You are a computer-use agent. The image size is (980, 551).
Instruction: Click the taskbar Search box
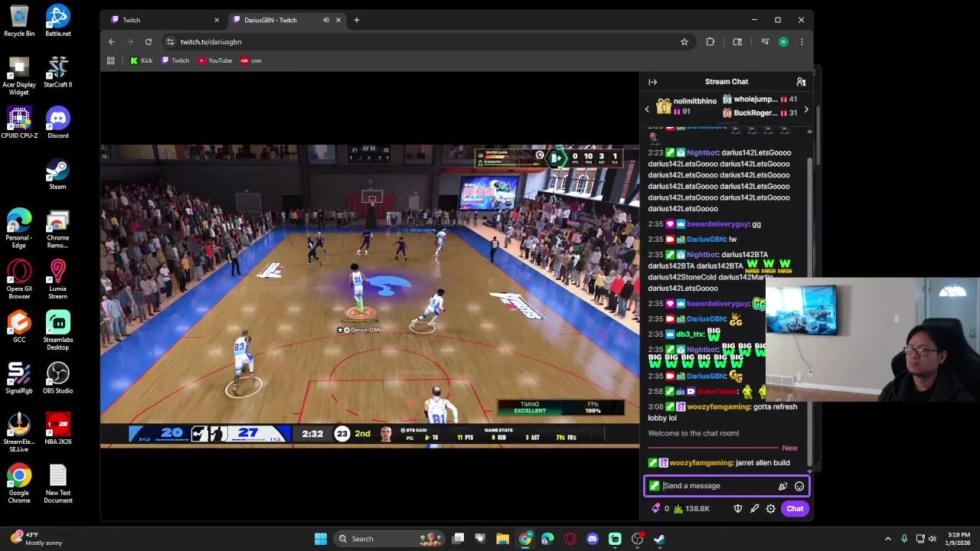tap(390, 539)
